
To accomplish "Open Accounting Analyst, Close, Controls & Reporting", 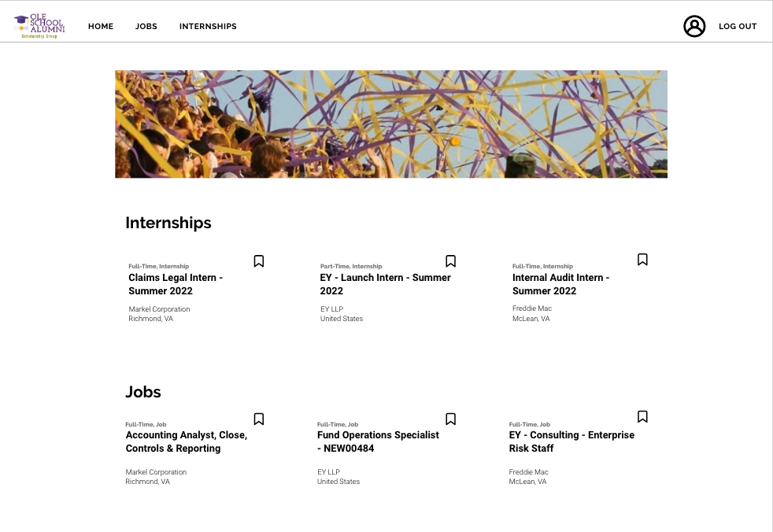I will coord(186,441).
